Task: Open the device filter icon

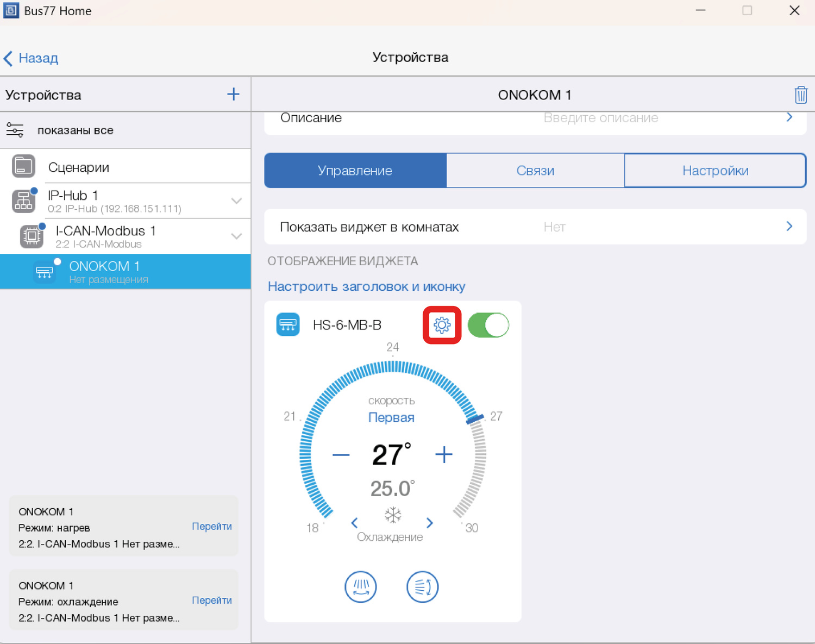Action: pos(15,130)
